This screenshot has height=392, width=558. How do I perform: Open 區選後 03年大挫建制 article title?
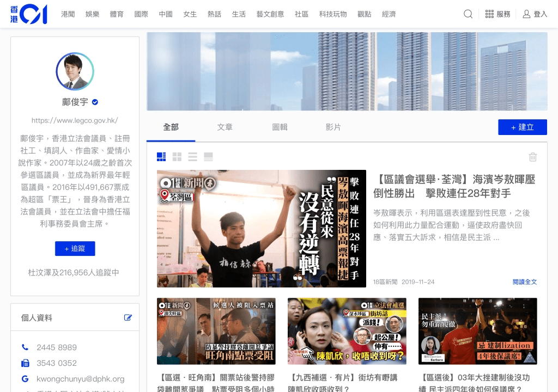coord(475,383)
